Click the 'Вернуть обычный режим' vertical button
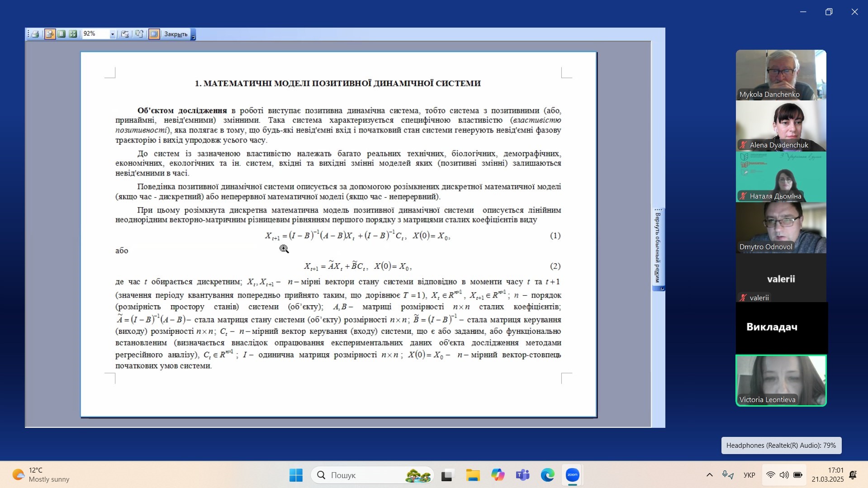868x488 pixels. click(658, 248)
